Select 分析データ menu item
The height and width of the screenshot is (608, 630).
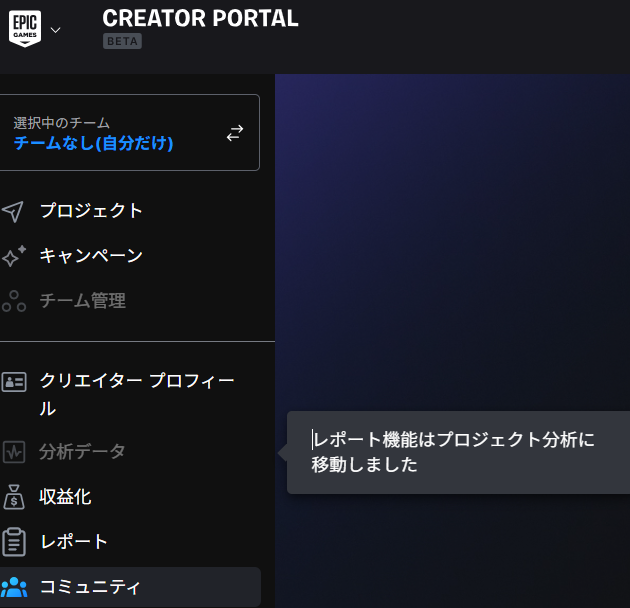(82, 452)
